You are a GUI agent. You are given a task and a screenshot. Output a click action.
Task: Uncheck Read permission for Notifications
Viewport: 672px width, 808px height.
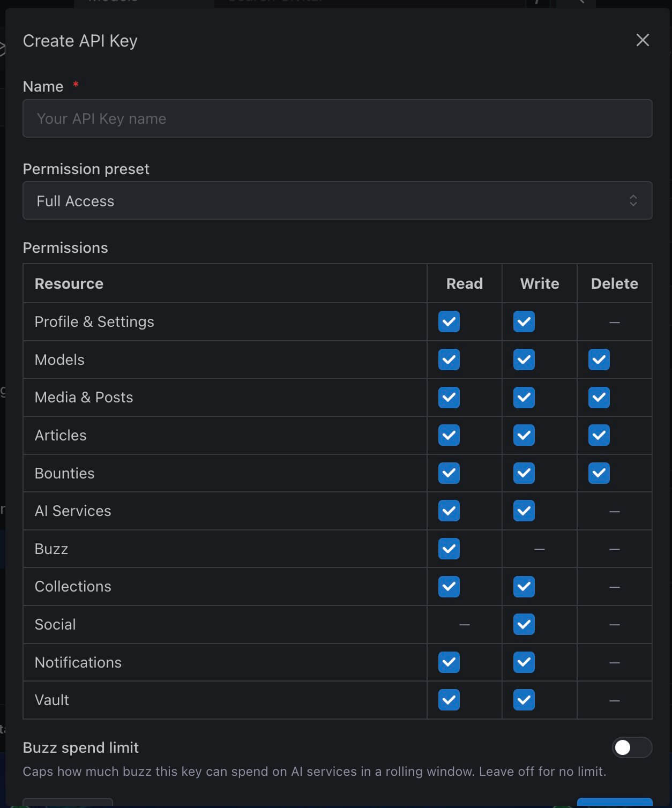pos(449,662)
